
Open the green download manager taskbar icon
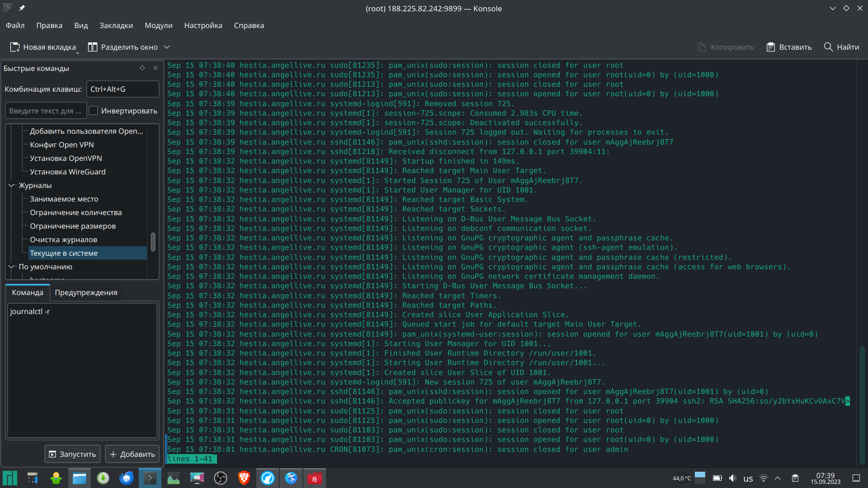103,478
